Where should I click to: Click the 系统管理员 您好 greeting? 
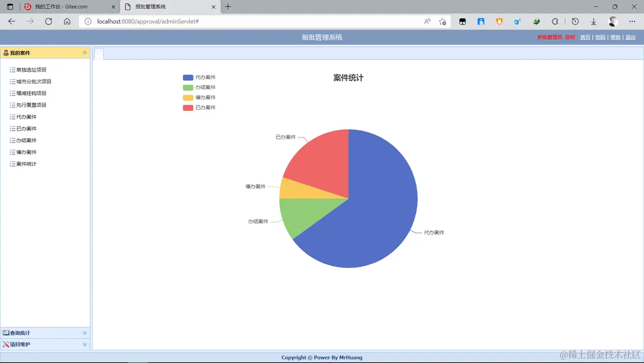556,37
